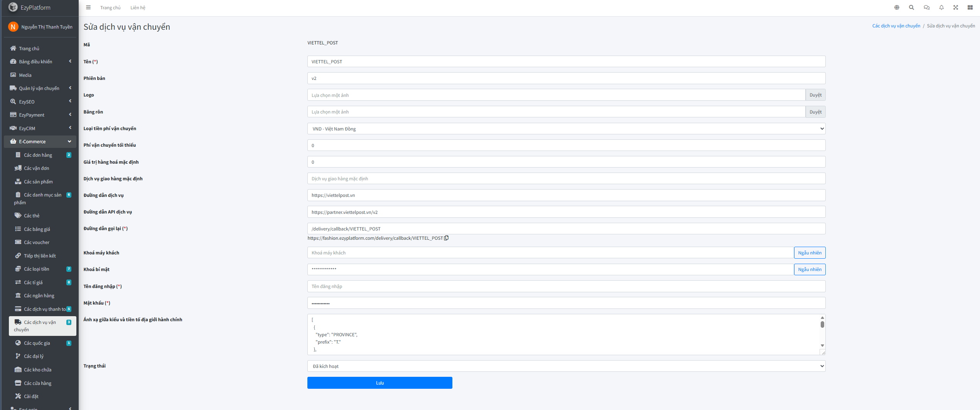Image resolution: width=980 pixels, height=410 pixels.
Task: Click the search magnifier icon
Action: pyautogui.click(x=911, y=7)
